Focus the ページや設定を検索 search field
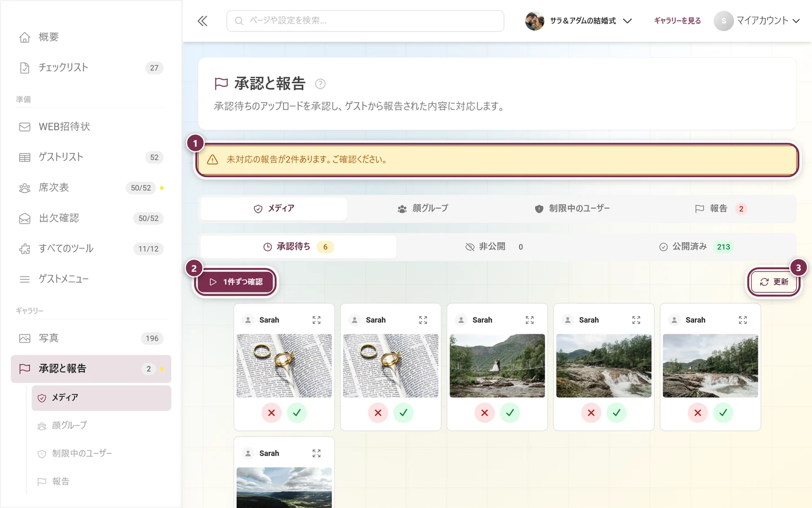 pyautogui.click(x=365, y=21)
